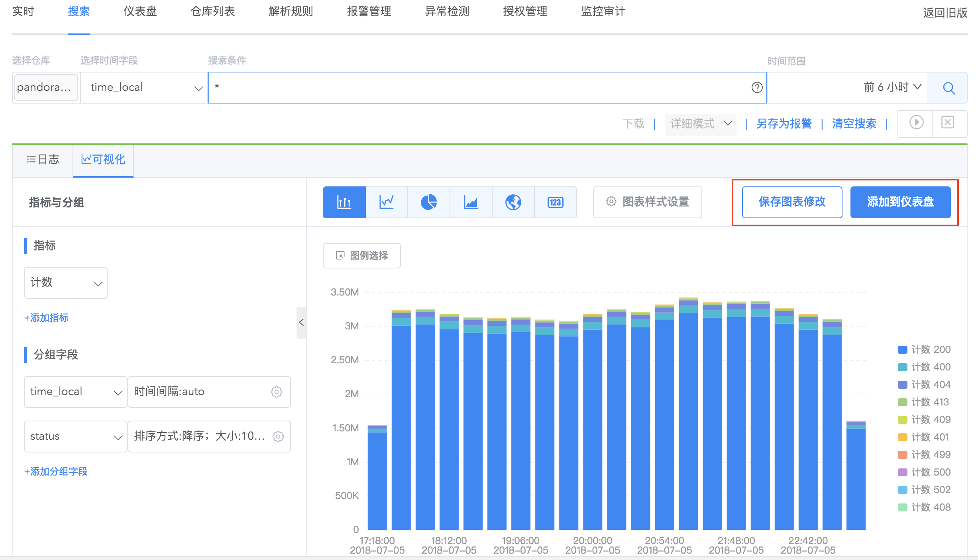
Task: Switch to the 授权管理 tab
Action: pos(525,12)
